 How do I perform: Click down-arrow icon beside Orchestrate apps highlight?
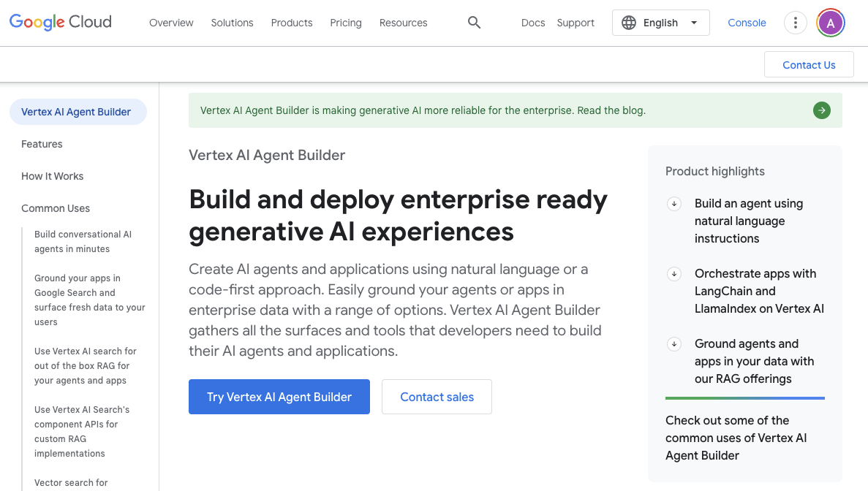[x=674, y=274]
